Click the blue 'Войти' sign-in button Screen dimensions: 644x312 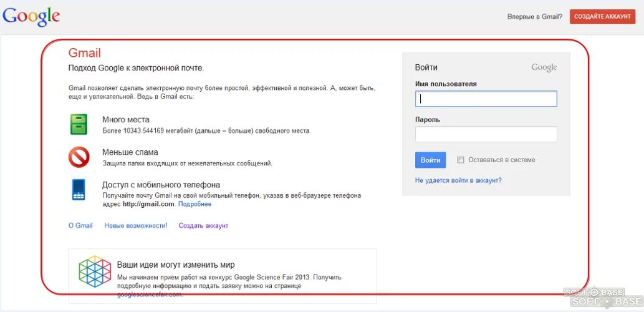click(x=430, y=160)
